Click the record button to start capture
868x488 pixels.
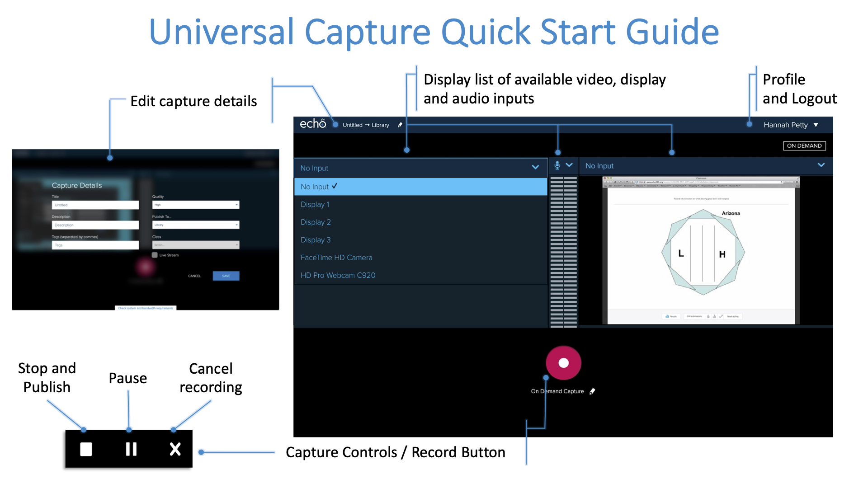tap(563, 362)
